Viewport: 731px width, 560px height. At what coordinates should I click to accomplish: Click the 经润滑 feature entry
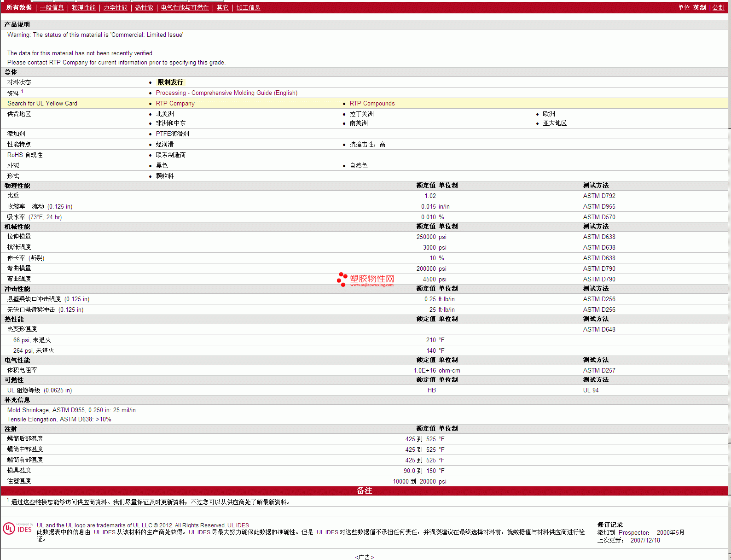click(165, 145)
